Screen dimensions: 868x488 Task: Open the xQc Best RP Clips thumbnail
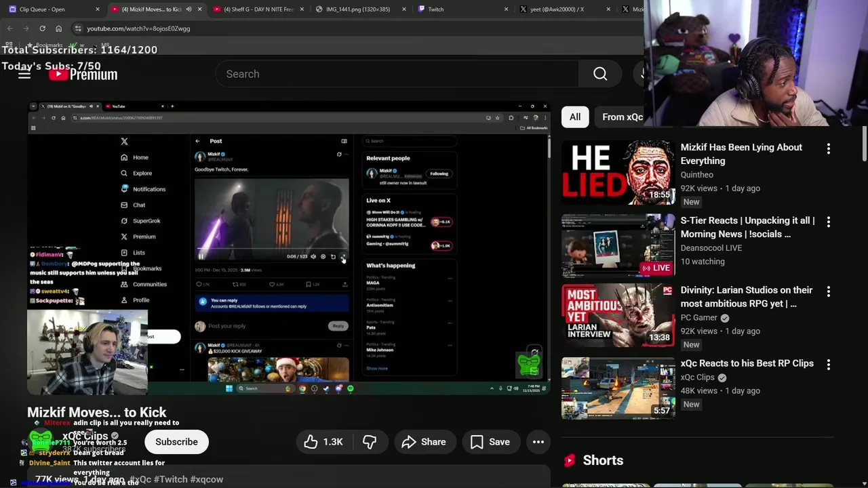tap(618, 389)
